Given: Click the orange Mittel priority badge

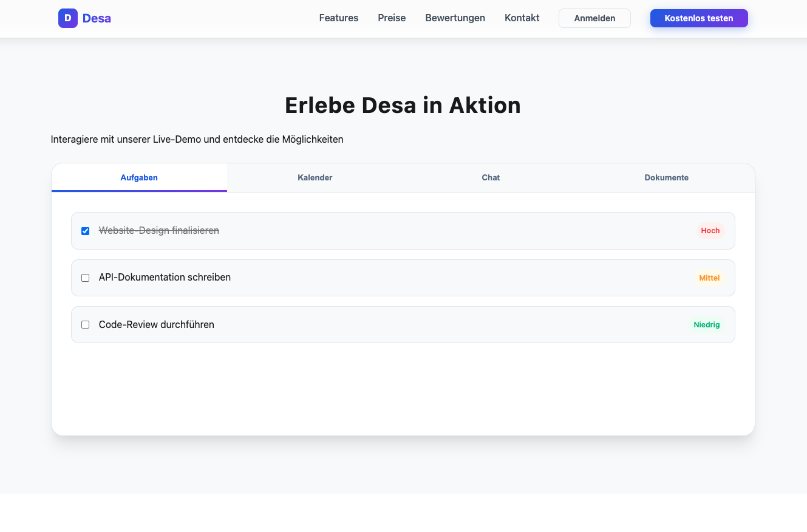Looking at the screenshot, I should (x=709, y=278).
